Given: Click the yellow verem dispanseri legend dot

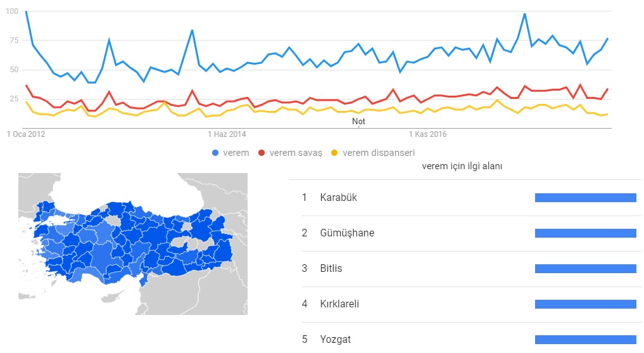Looking at the screenshot, I should pos(334,153).
